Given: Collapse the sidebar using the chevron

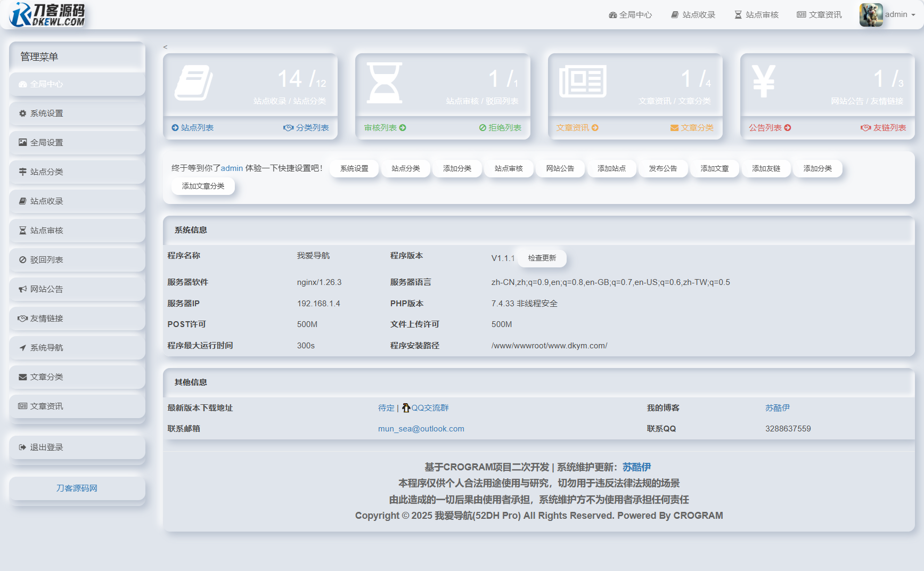Looking at the screenshot, I should (x=166, y=46).
